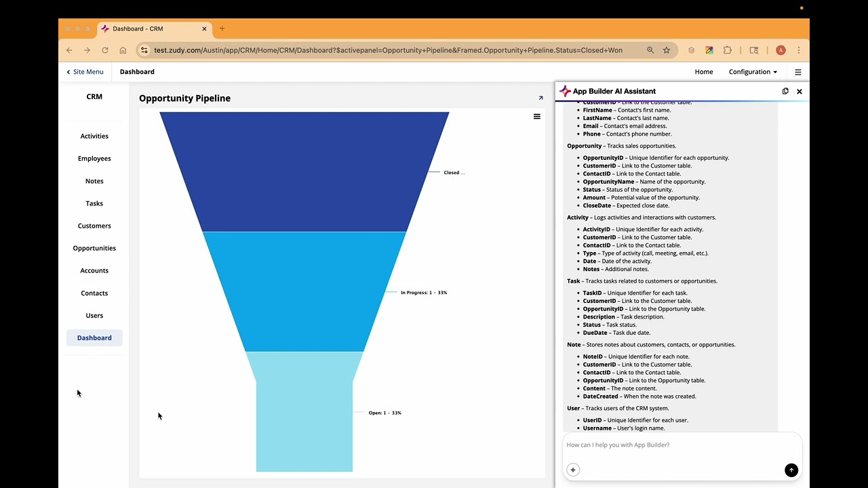Click the 'Activity – Logs activities' paragraph

[642, 218]
